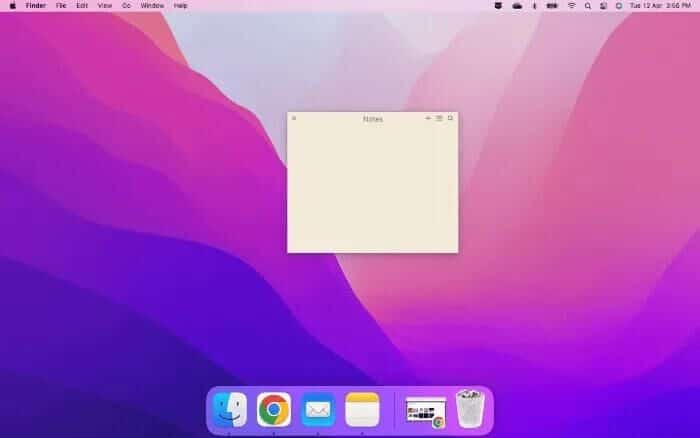Close the Notes sticky window
The width and height of the screenshot is (700, 438).
[x=294, y=118]
